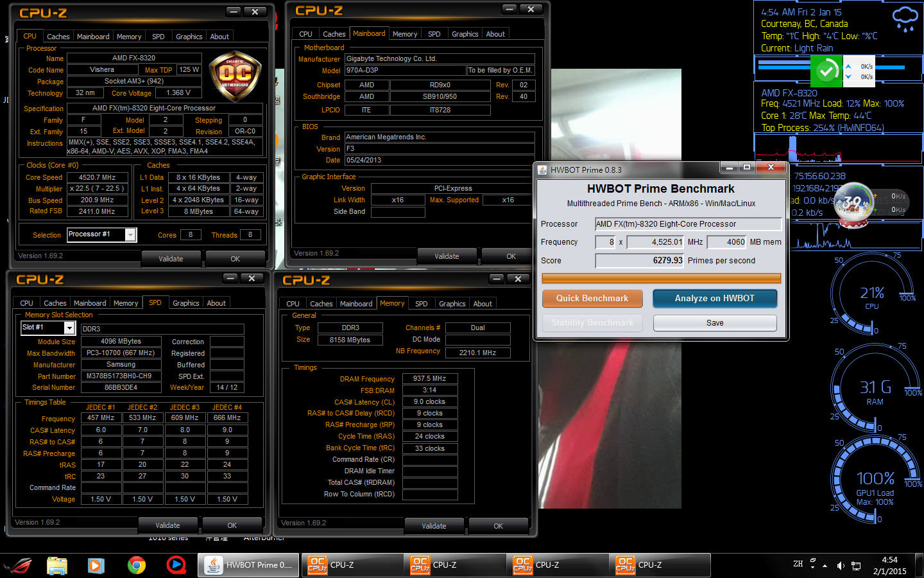Click the HWBOT Processor name field
Screen dimensions: 924x578
688,224
